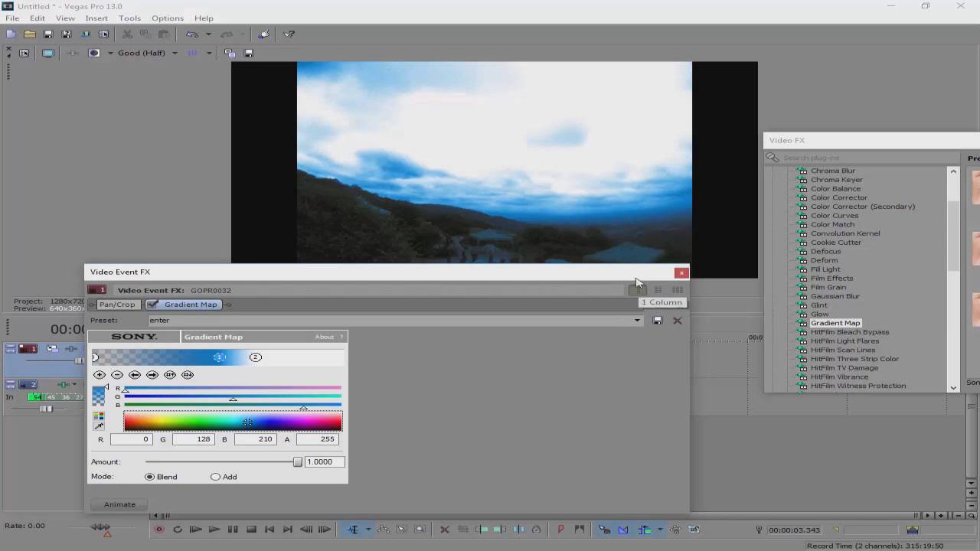Remove the selected gradient control point
980x551 pixels.
(117, 374)
